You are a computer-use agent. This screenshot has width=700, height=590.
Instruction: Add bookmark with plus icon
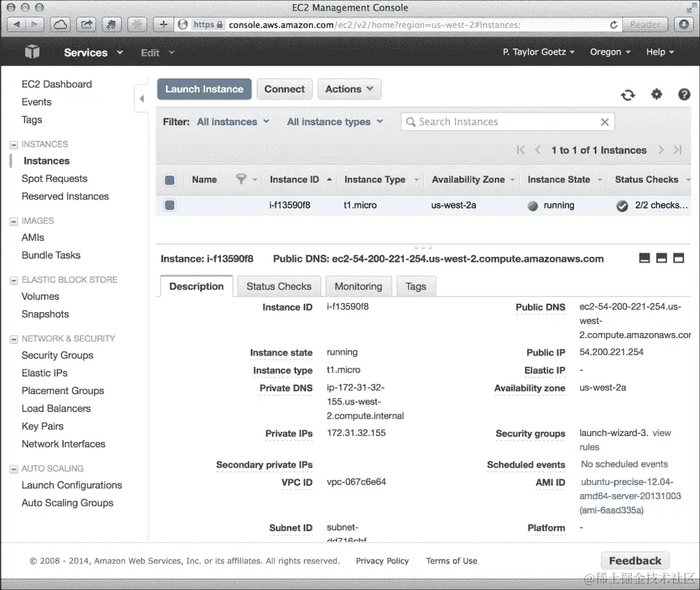point(163,24)
